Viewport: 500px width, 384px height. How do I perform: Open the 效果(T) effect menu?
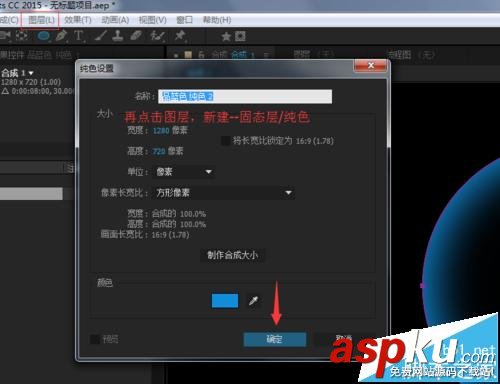tap(78, 20)
